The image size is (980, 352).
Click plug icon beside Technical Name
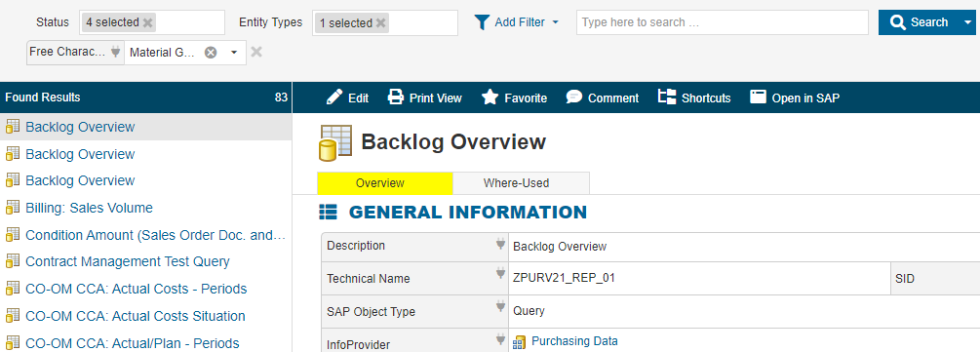coord(500,273)
